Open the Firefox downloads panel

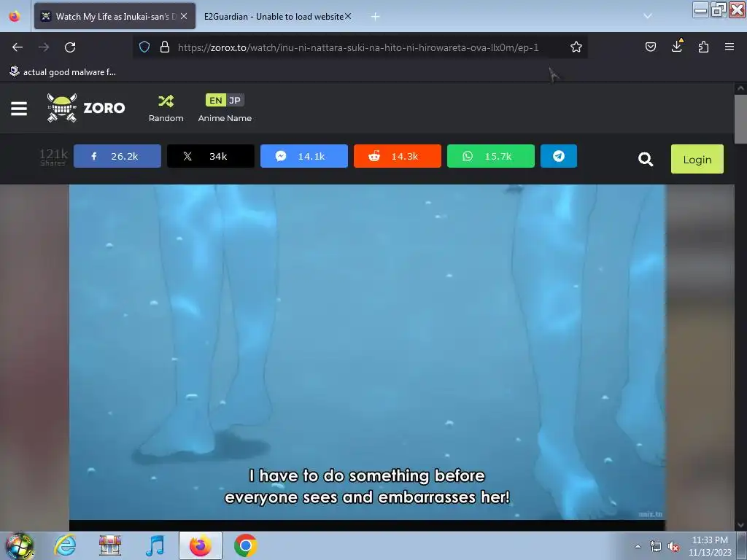677,46
